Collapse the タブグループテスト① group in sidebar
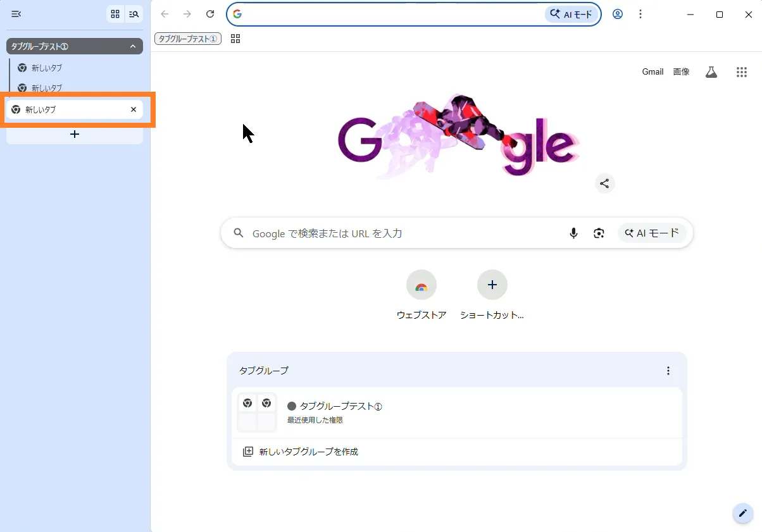This screenshot has height=532, width=762. click(x=133, y=46)
